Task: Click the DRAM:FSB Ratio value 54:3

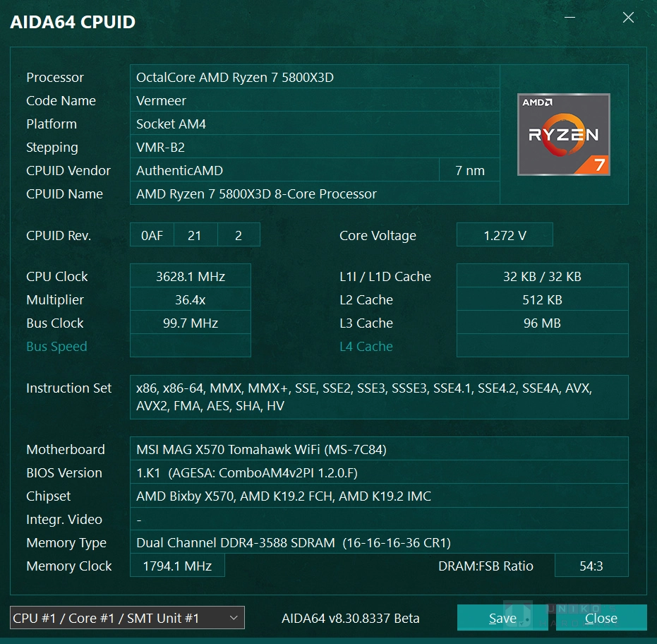Action: pos(591,566)
